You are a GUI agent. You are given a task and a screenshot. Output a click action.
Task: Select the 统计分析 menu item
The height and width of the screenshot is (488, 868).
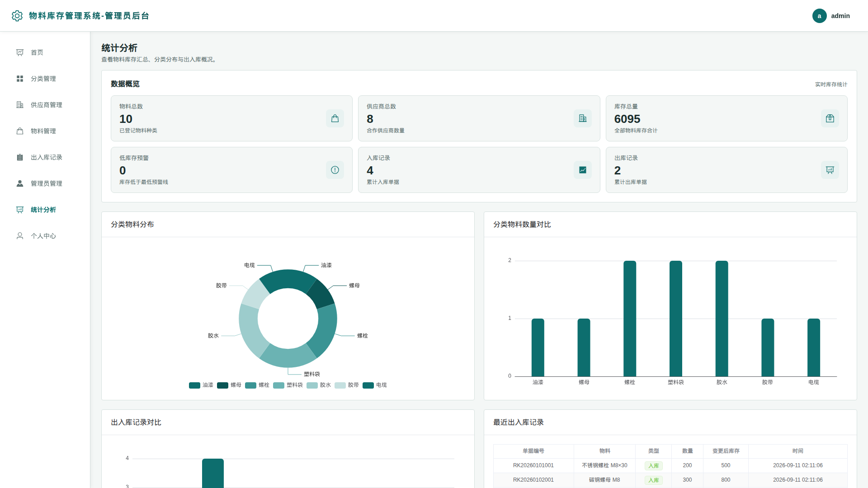[45, 210]
